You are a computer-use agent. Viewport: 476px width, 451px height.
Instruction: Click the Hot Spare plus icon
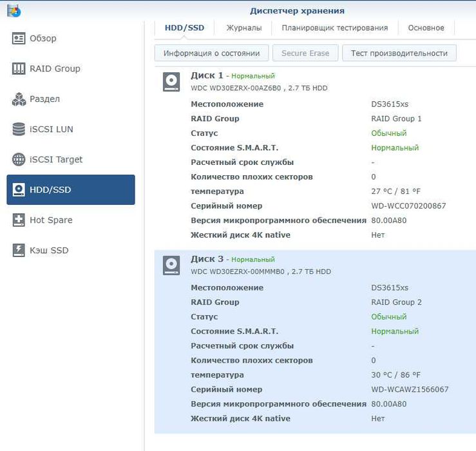[x=19, y=220]
